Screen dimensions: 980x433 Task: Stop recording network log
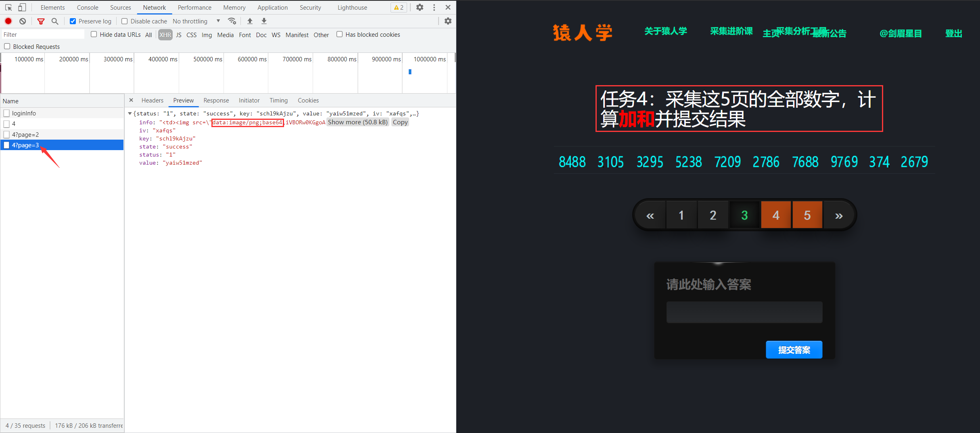(x=8, y=21)
